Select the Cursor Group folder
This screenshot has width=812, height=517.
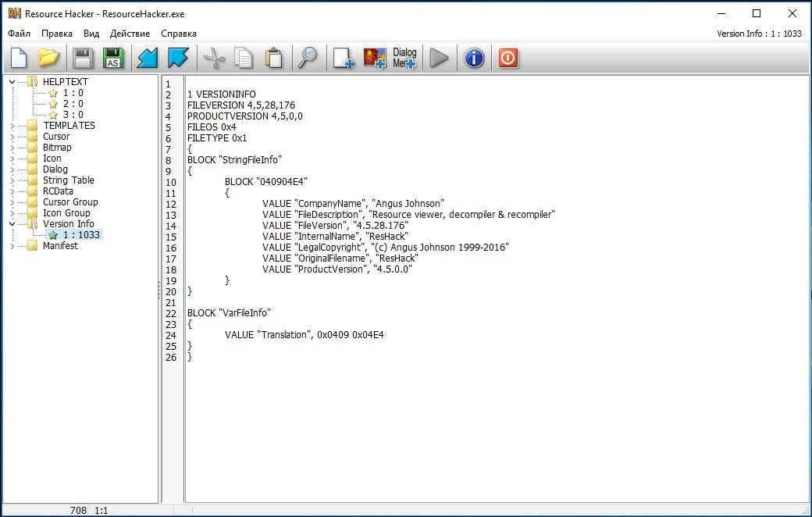click(x=70, y=202)
